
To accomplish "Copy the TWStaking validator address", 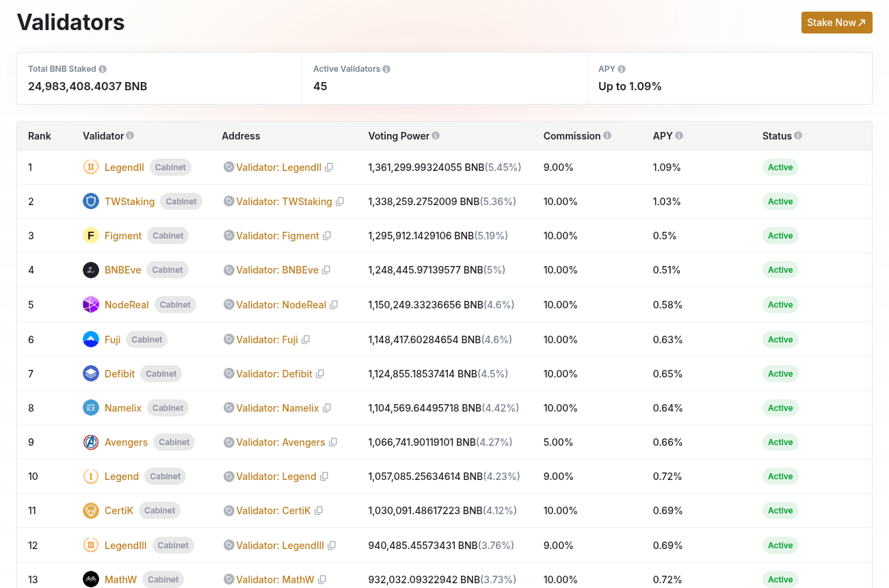I will click(x=340, y=202).
